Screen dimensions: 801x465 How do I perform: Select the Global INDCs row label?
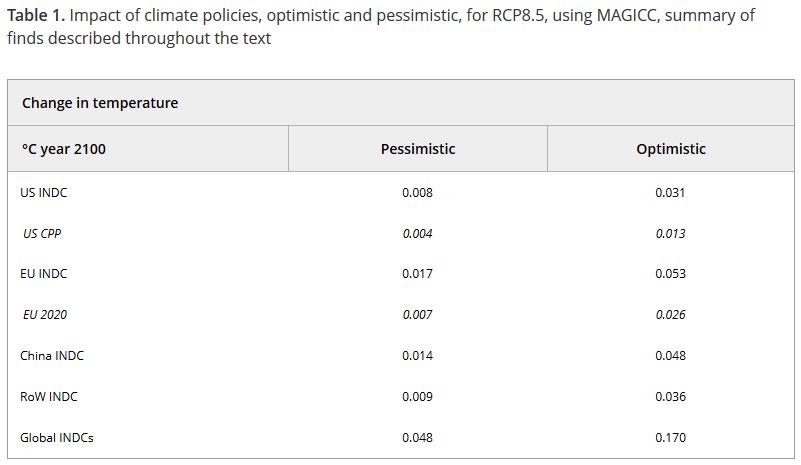[57, 437]
